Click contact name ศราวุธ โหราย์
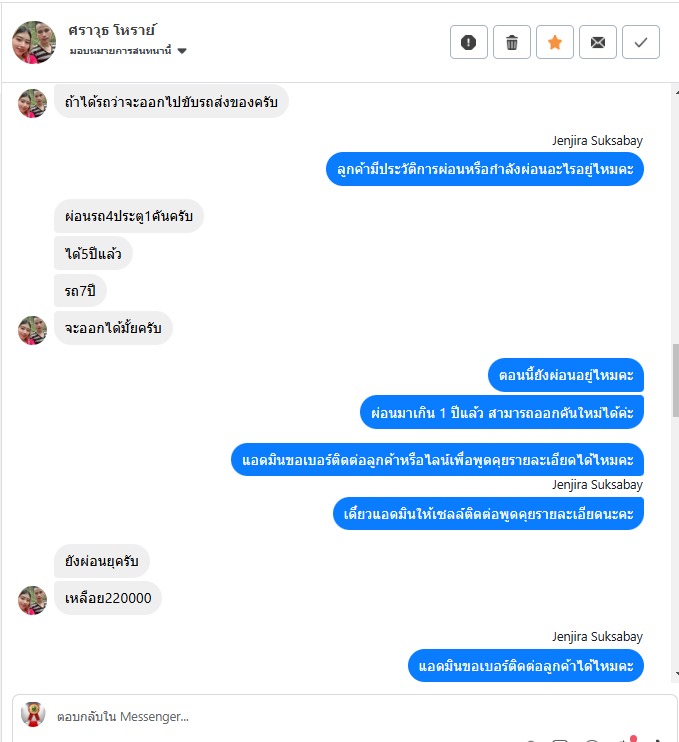This screenshot has height=742, width=679. pos(112,30)
